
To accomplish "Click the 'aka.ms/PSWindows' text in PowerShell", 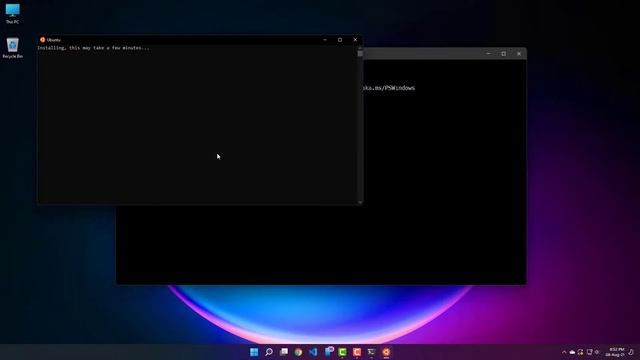I will pos(389,88).
